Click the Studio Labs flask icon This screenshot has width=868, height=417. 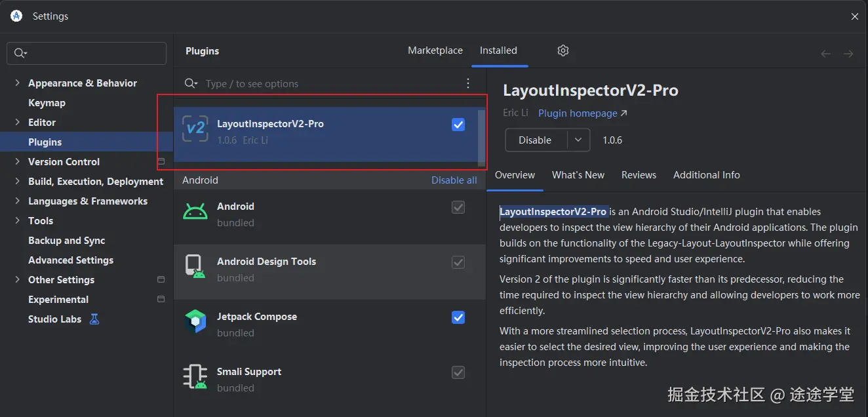click(94, 319)
